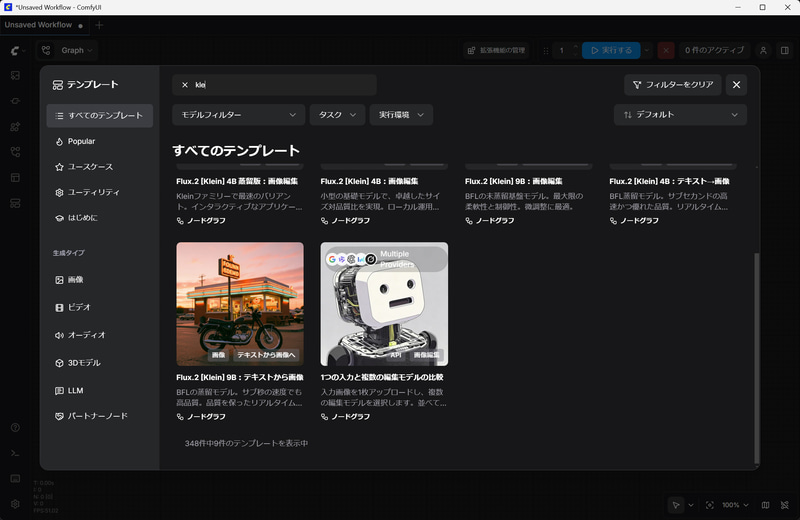This screenshot has height=520, width=800.
Task: Select the Popular category
Action: [99, 141]
